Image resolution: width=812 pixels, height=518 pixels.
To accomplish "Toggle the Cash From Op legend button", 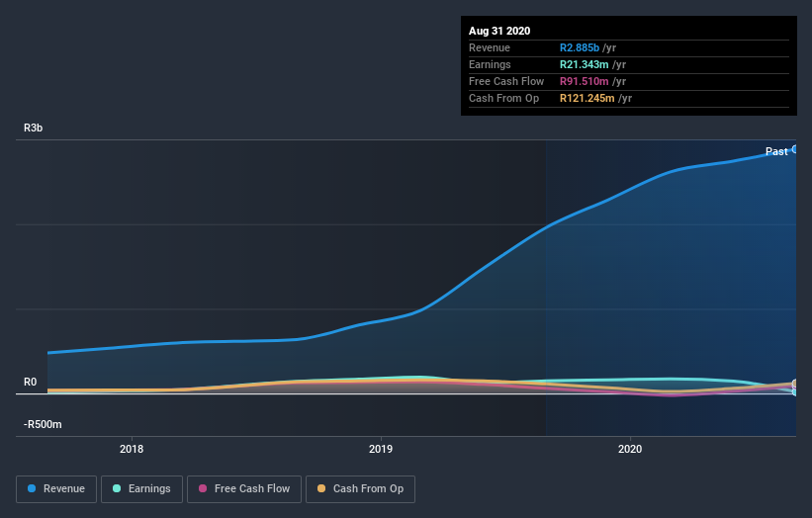I will [360, 489].
